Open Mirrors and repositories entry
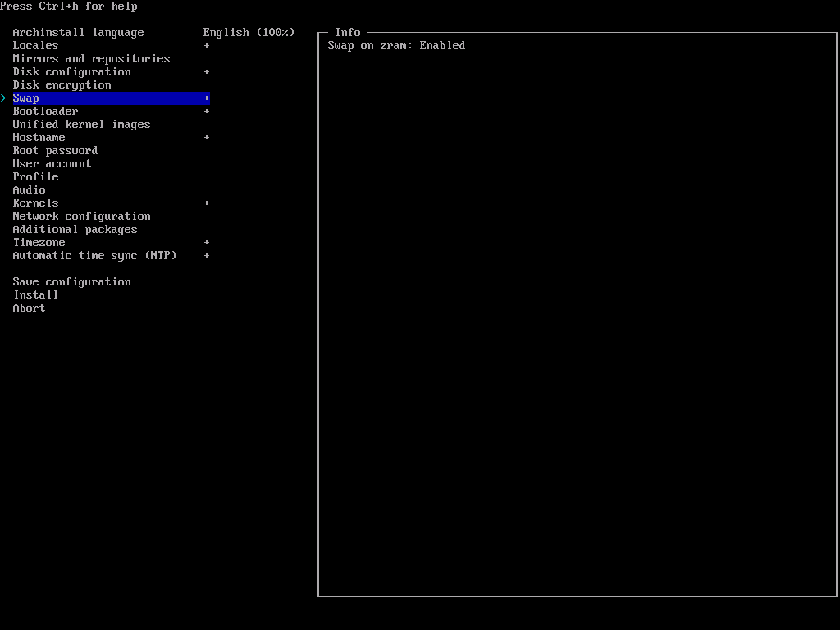This screenshot has width=840, height=630. coord(91,59)
